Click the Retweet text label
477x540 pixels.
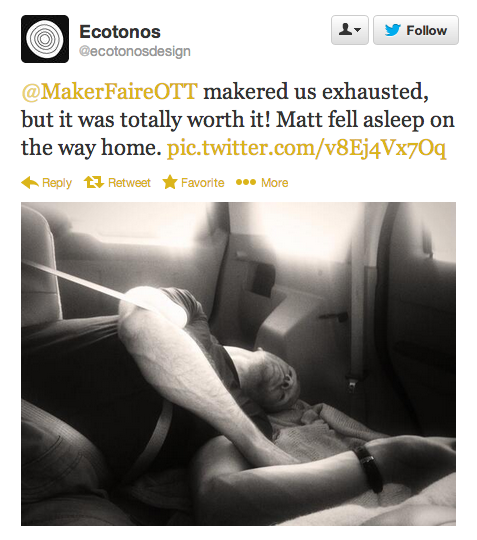click(129, 183)
